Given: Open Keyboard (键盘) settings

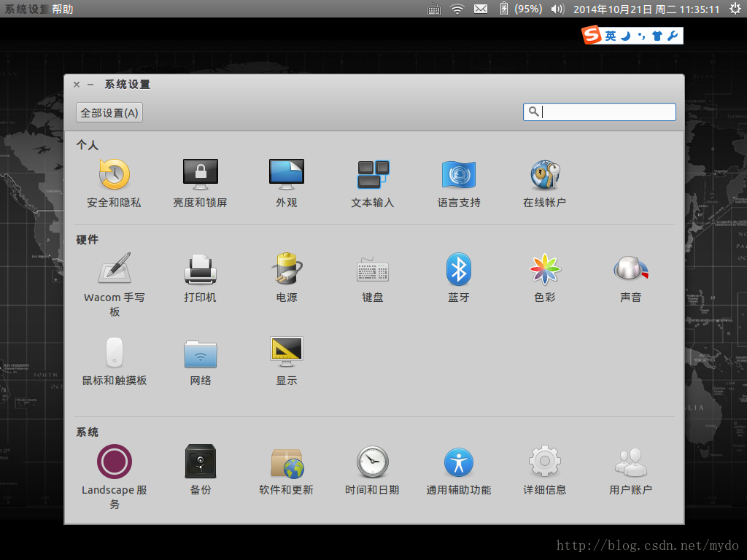Looking at the screenshot, I should pyautogui.click(x=373, y=278).
